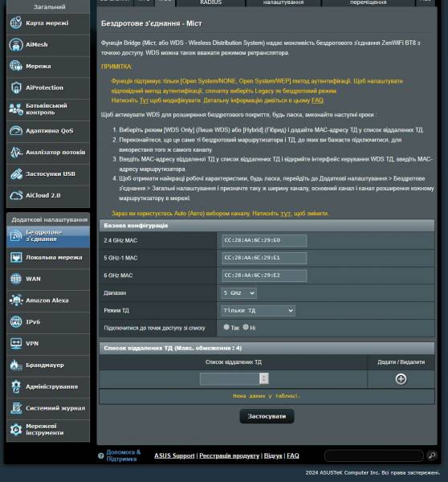Viewport: 448px width, 482px height.
Task: Open Системний журнал icon
Action: coord(16,408)
